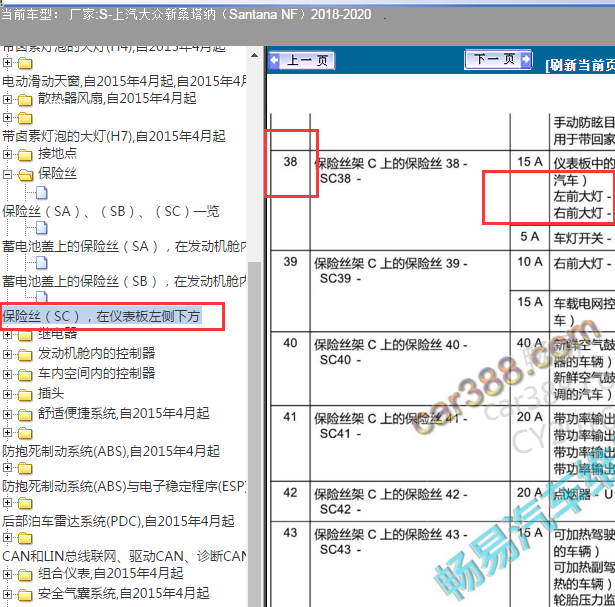The width and height of the screenshot is (615, 607).
Task: Click folder icon beside 车内空间内的控制器
Action: (25, 375)
